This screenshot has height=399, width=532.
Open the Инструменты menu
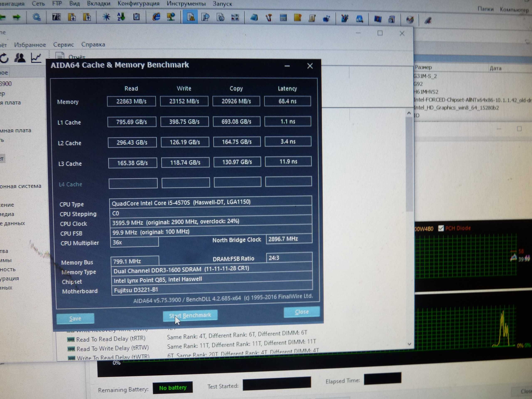pyautogui.click(x=186, y=4)
